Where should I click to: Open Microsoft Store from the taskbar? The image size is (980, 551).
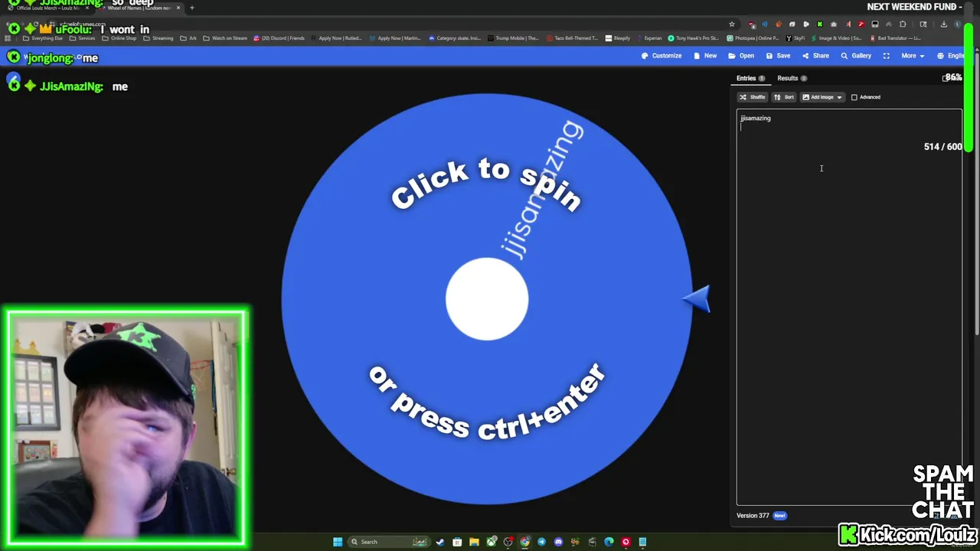457,542
